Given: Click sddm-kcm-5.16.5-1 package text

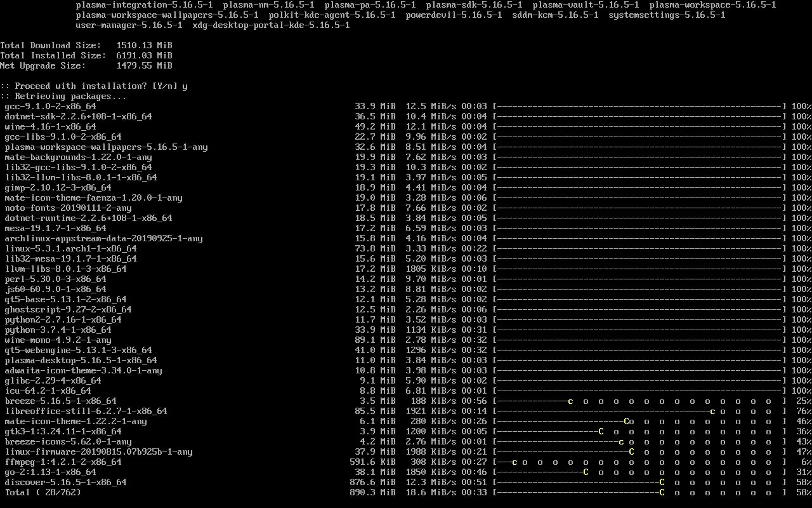Looking at the screenshot, I should pyautogui.click(x=556, y=15).
